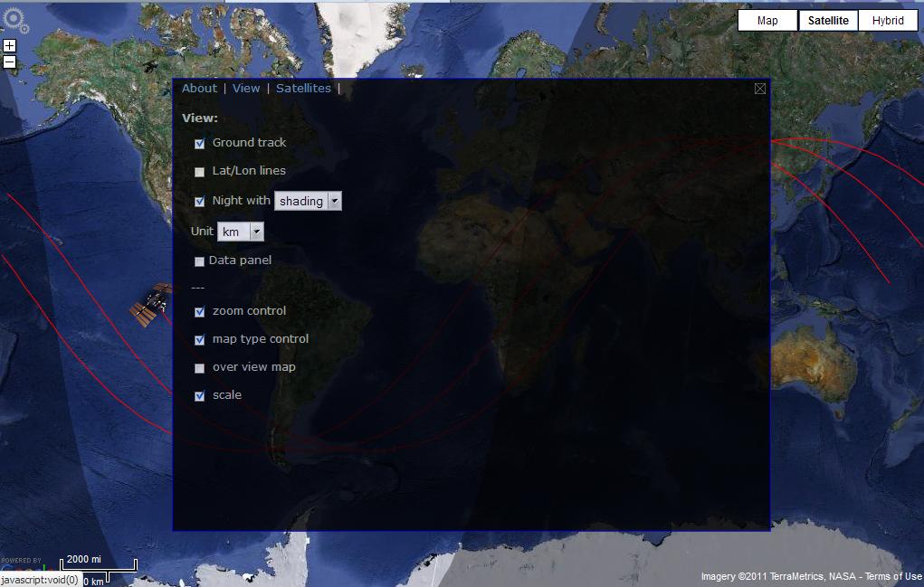
Task: Open the About tab in the panel
Action: pos(199,89)
